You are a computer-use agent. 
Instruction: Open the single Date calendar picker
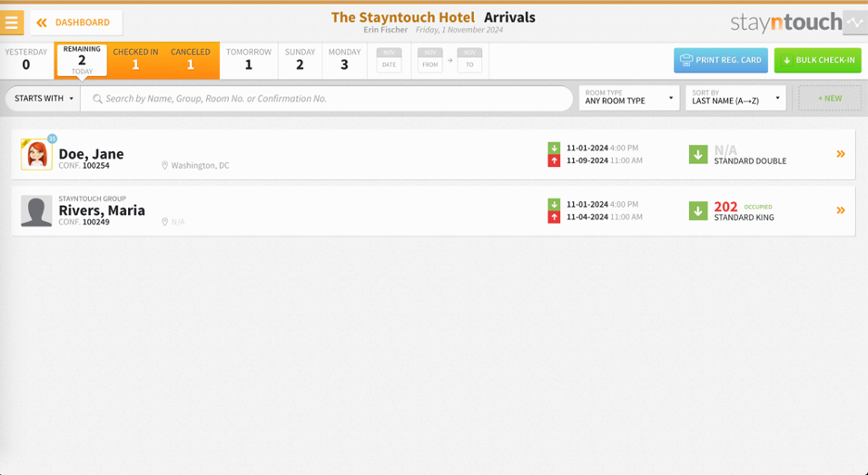point(389,59)
